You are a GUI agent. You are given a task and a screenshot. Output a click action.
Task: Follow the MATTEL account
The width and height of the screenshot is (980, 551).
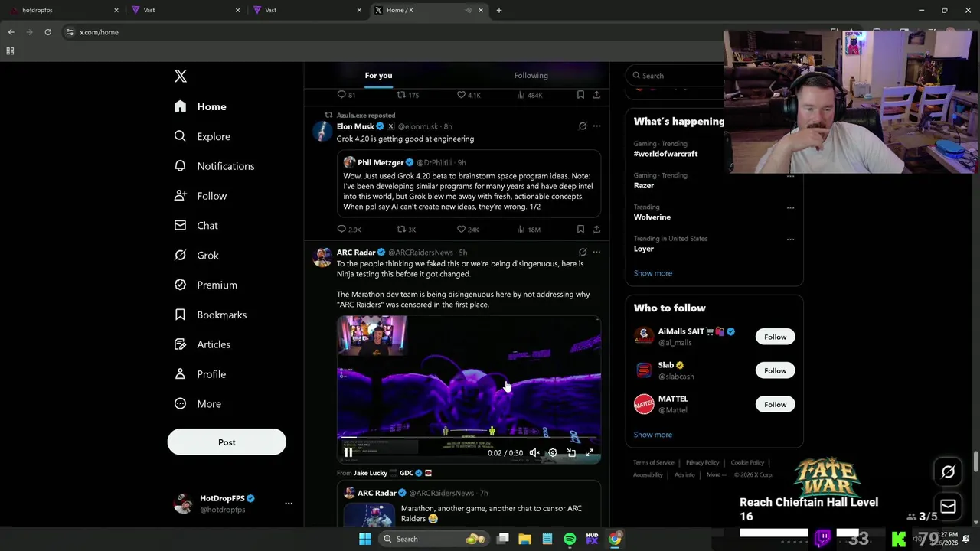pos(775,404)
